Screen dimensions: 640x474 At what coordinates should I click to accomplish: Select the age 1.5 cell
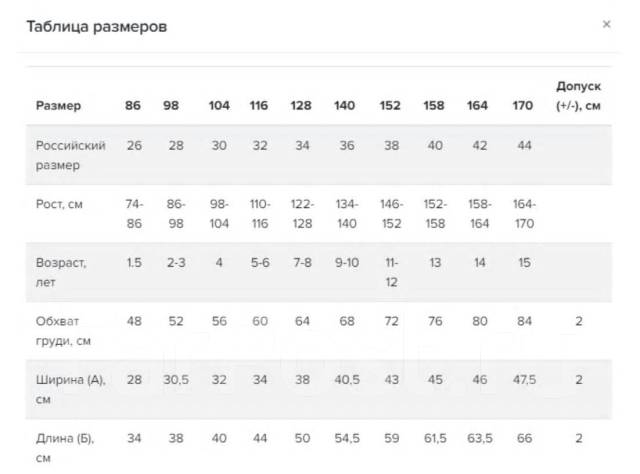pyautogui.click(x=134, y=262)
